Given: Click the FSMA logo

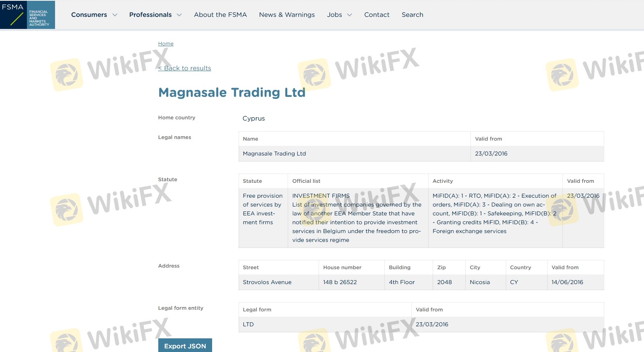Looking at the screenshot, I should point(28,15).
